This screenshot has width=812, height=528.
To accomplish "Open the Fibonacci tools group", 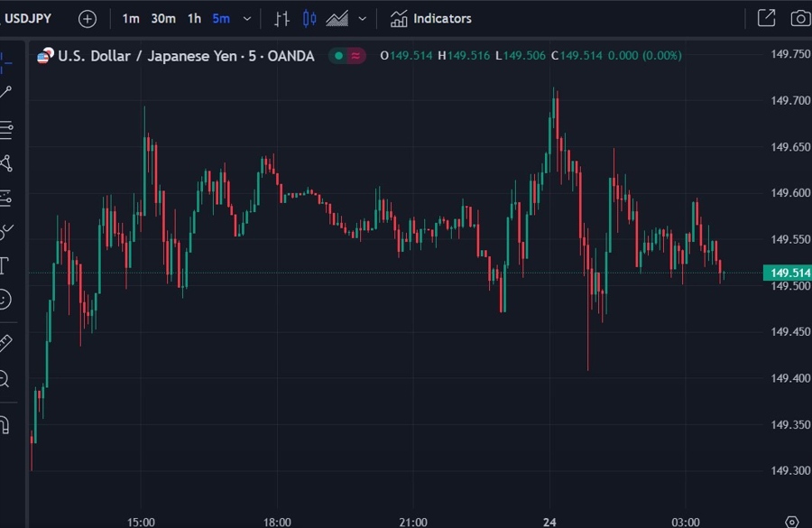I will [x=6, y=130].
